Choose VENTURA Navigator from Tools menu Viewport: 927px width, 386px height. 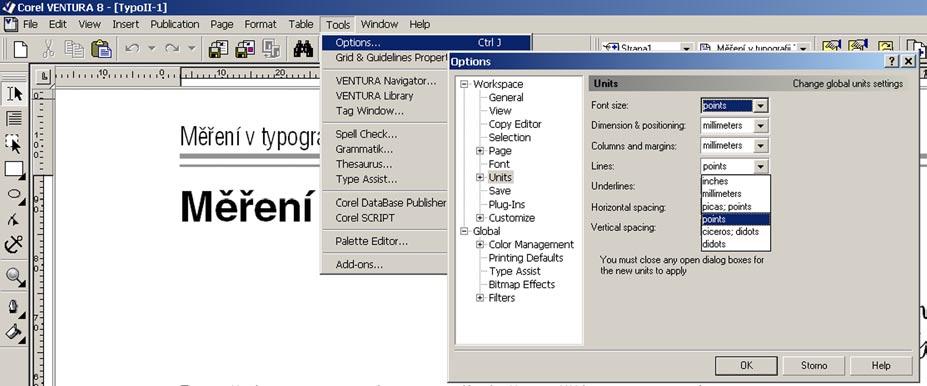(385, 80)
